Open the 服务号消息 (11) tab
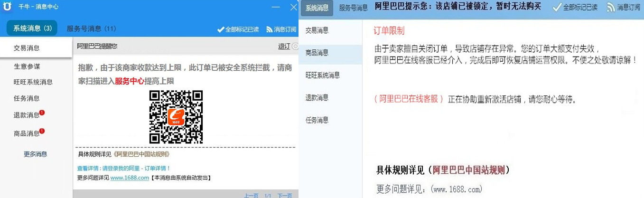 pos(91,28)
